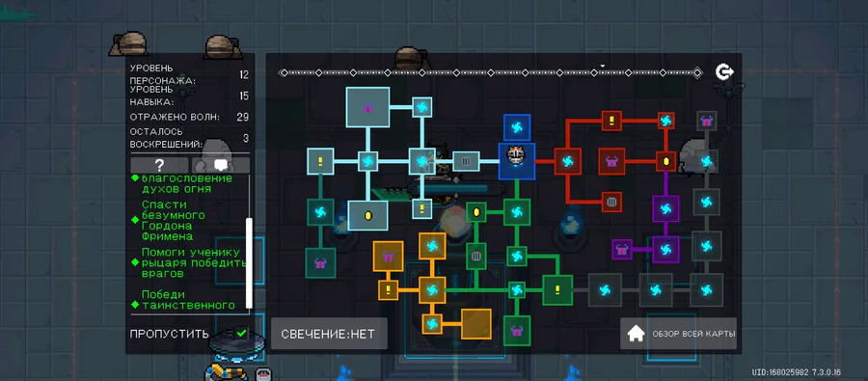This screenshot has width=868, height=381.
Task: Click the empty large yellow room
Action: pos(476,323)
